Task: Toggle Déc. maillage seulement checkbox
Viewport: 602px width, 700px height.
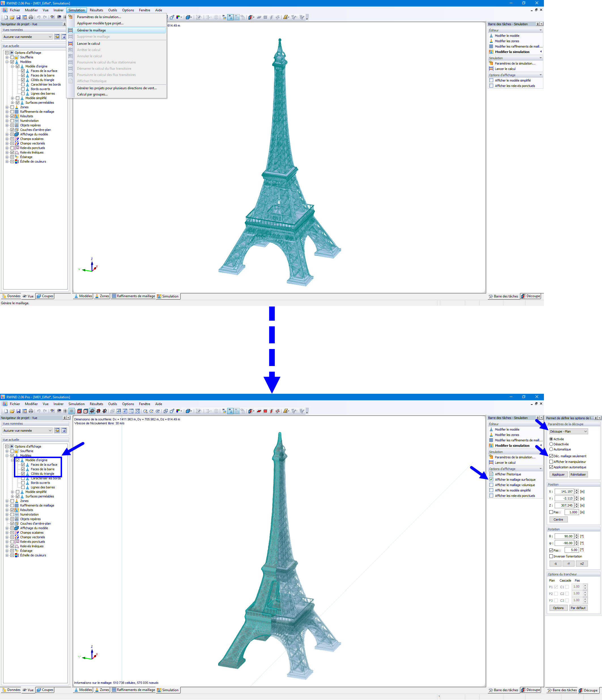Action: tap(551, 456)
